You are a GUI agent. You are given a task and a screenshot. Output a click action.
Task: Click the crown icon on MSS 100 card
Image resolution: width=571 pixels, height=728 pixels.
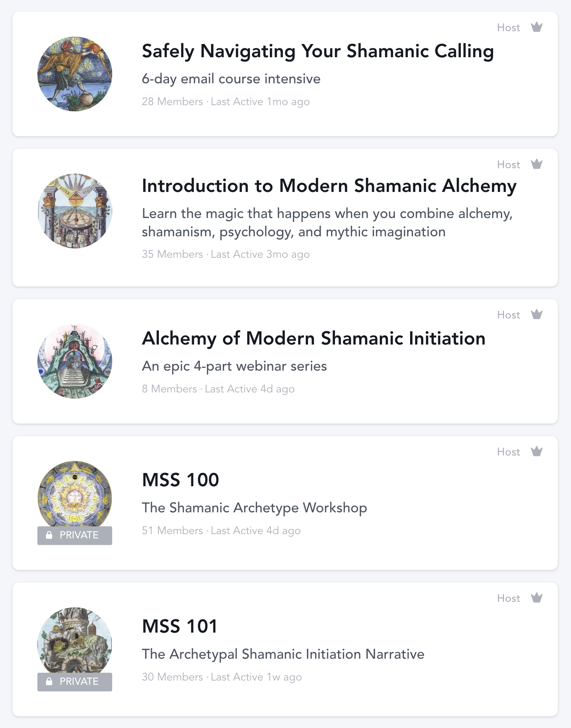(537, 452)
